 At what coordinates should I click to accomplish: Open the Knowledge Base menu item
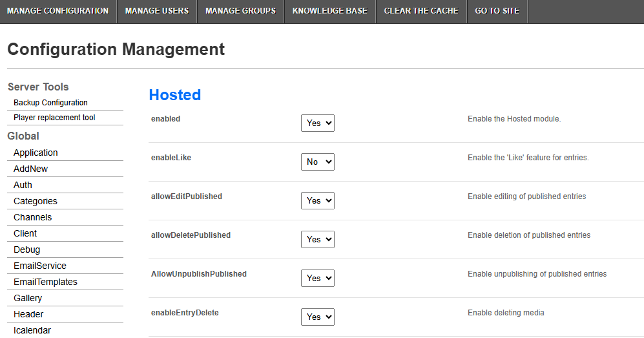[x=330, y=11]
